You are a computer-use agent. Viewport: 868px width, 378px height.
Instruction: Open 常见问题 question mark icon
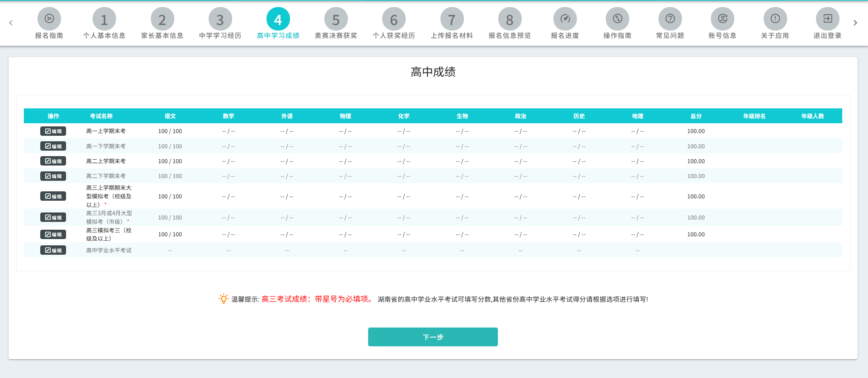point(670,19)
